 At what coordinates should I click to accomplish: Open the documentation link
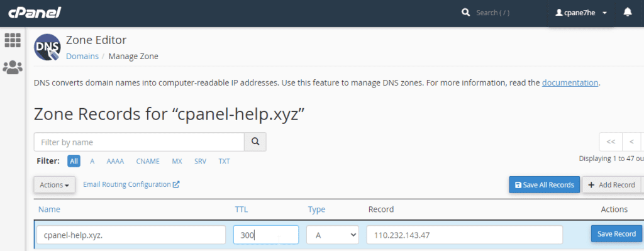[570, 82]
